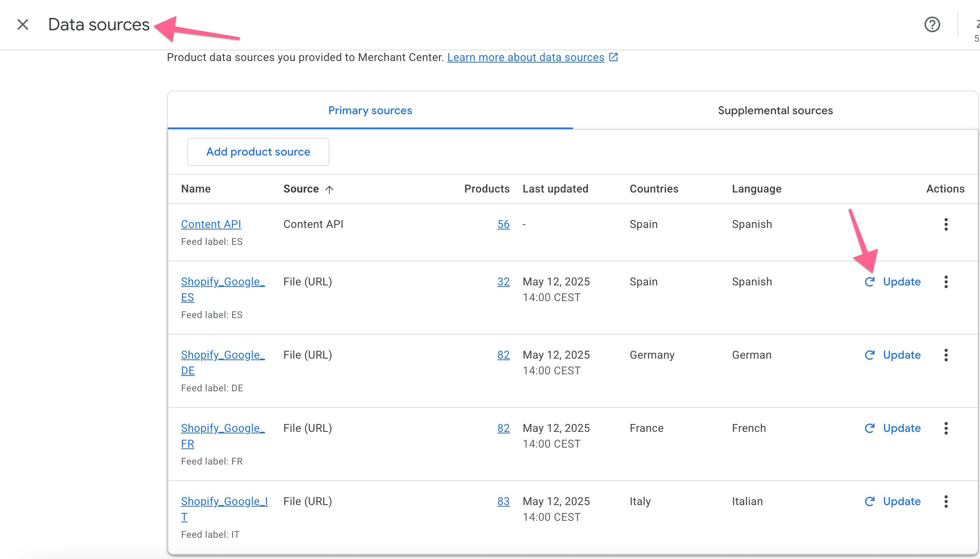Click 'Feed label: DE' text

[x=212, y=388]
